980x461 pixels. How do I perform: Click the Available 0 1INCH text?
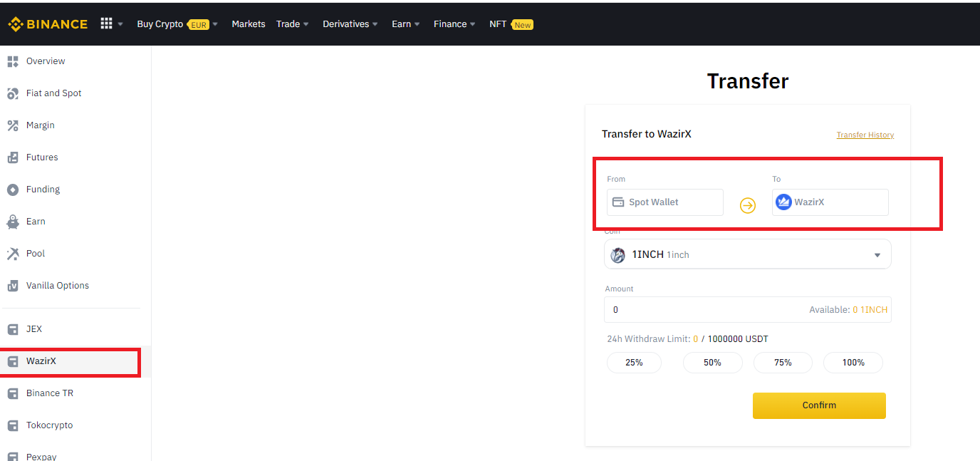click(x=848, y=310)
